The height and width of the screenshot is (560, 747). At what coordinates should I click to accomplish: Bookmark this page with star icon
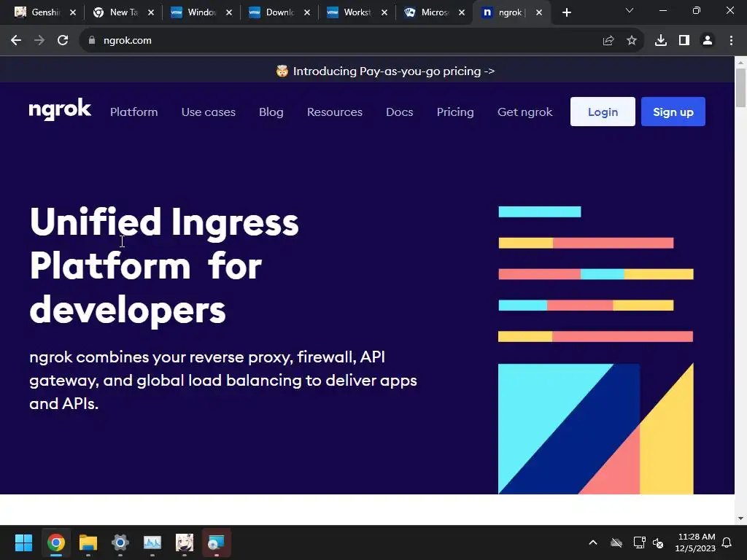pyautogui.click(x=632, y=41)
